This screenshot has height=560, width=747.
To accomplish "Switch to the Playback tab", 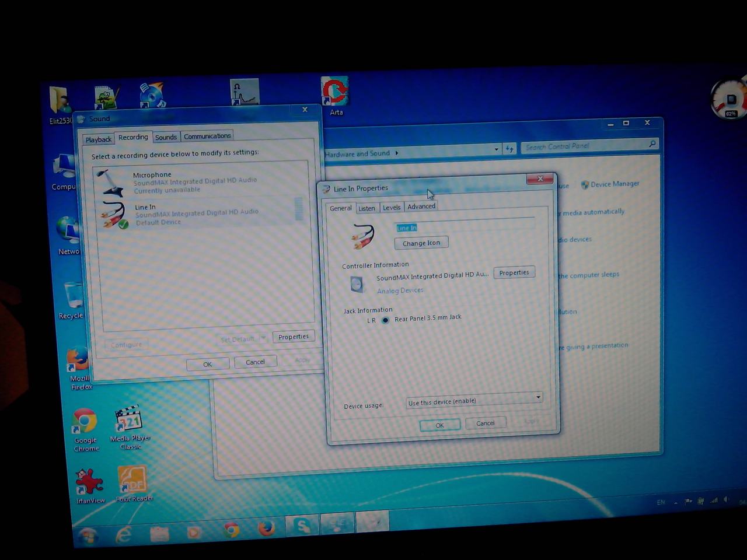I will 98,139.
